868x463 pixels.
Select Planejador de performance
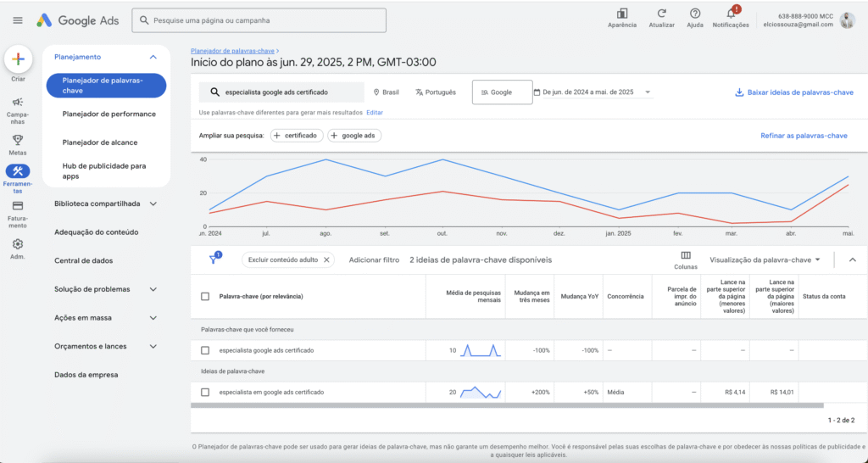click(109, 114)
